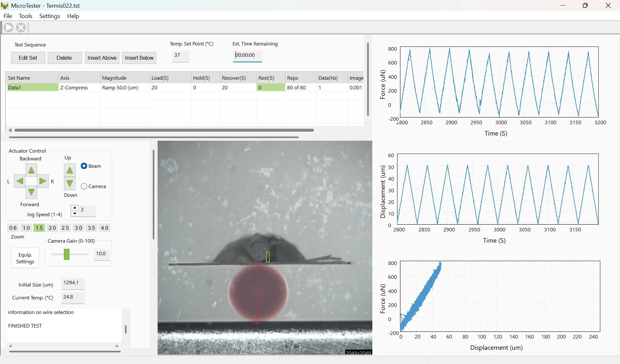Screen dimensions: 620x364
Task: Click Insert Above button
Action: (x=102, y=58)
